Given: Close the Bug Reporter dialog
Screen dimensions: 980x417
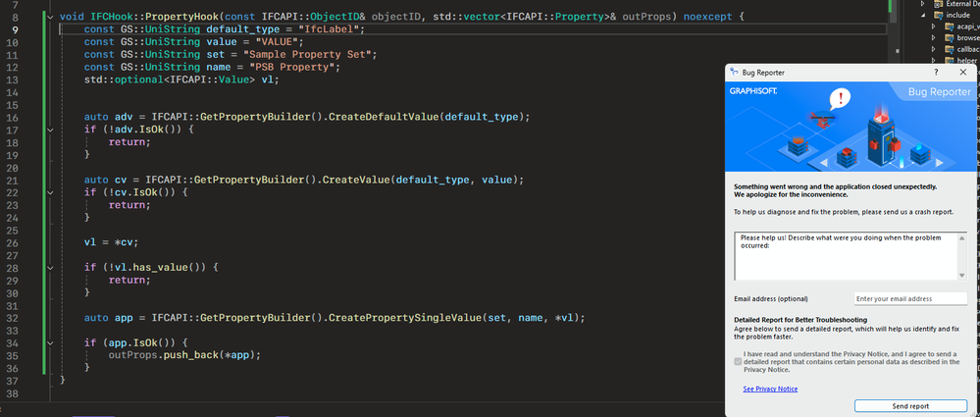Looking at the screenshot, I should (963, 72).
